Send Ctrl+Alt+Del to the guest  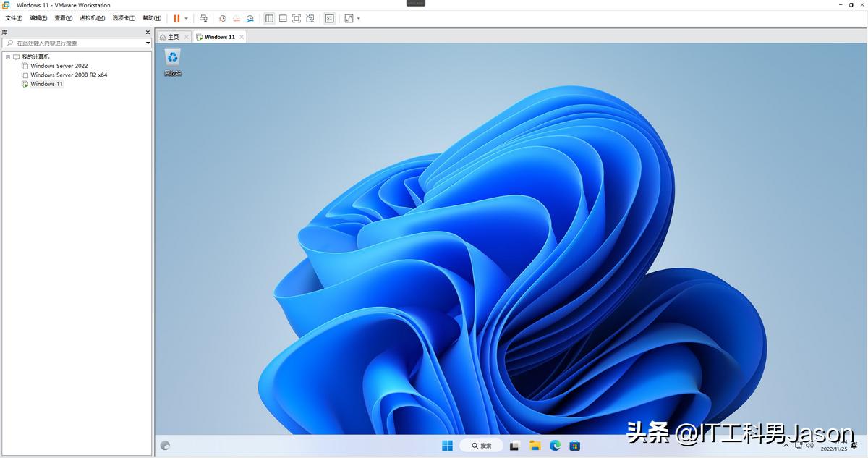click(203, 18)
